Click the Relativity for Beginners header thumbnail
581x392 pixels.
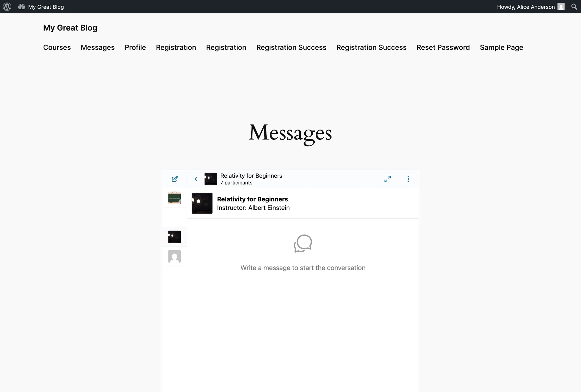(x=211, y=179)
